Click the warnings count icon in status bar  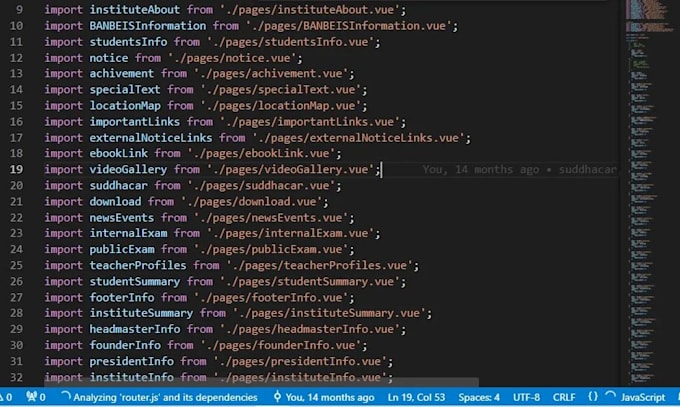5,397
